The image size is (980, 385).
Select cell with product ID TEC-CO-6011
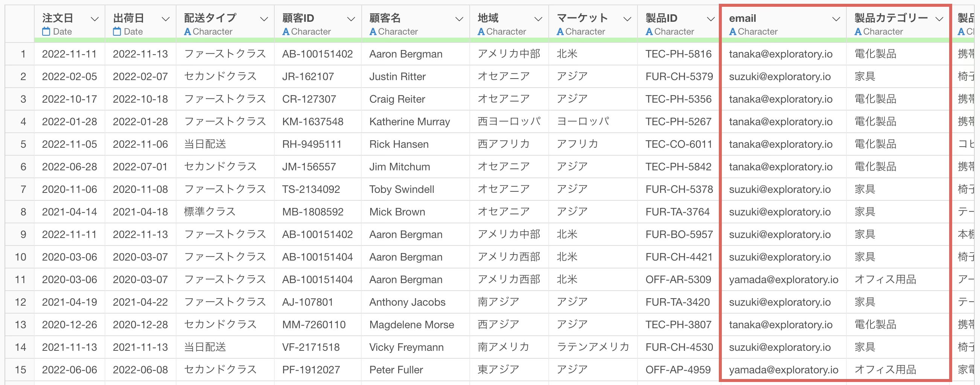click(x=678, y=144)
